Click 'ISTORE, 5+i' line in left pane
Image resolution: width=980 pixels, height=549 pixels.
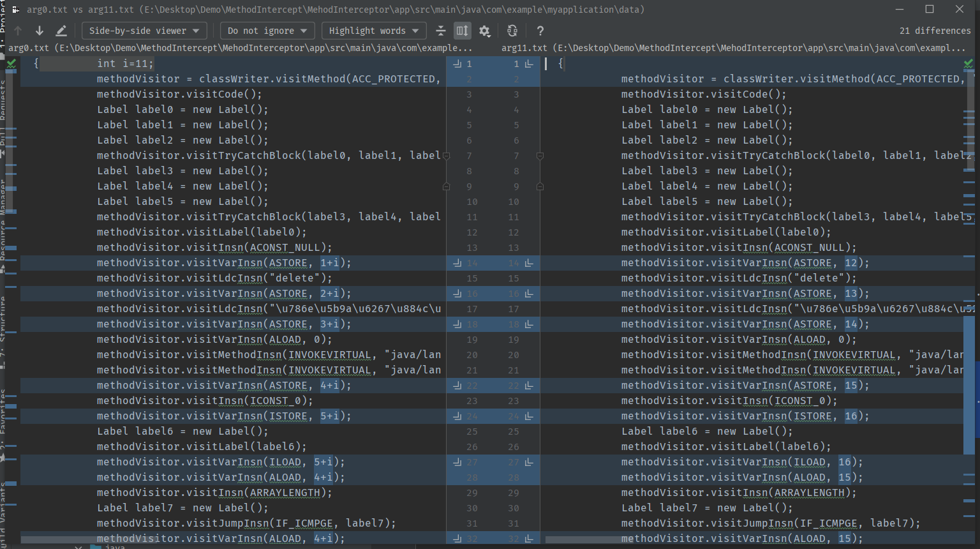[224, 416]
